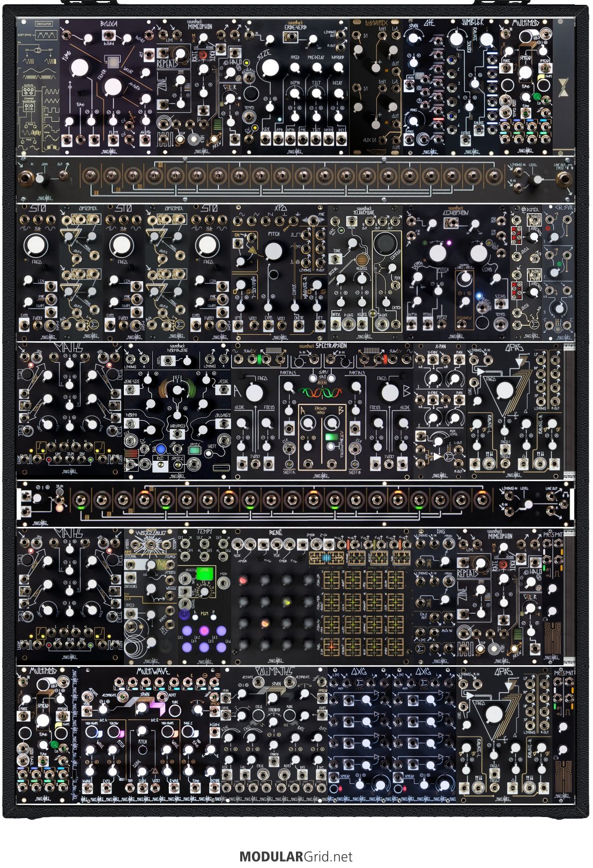Select the Brüxa module
This screenshot has width=593, height=868.
point(108,87)
